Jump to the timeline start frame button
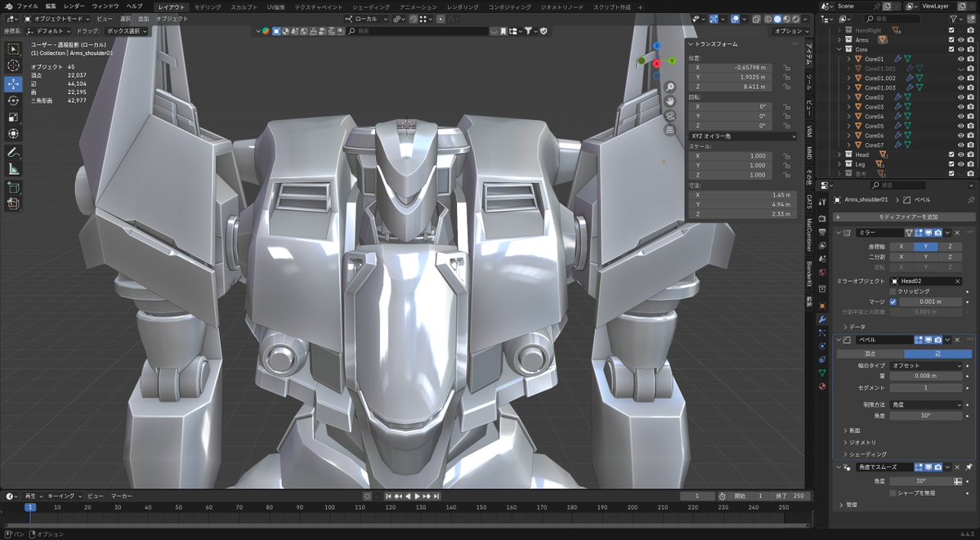The height and width of the screenshot is (540, 980). click(388, 496)
